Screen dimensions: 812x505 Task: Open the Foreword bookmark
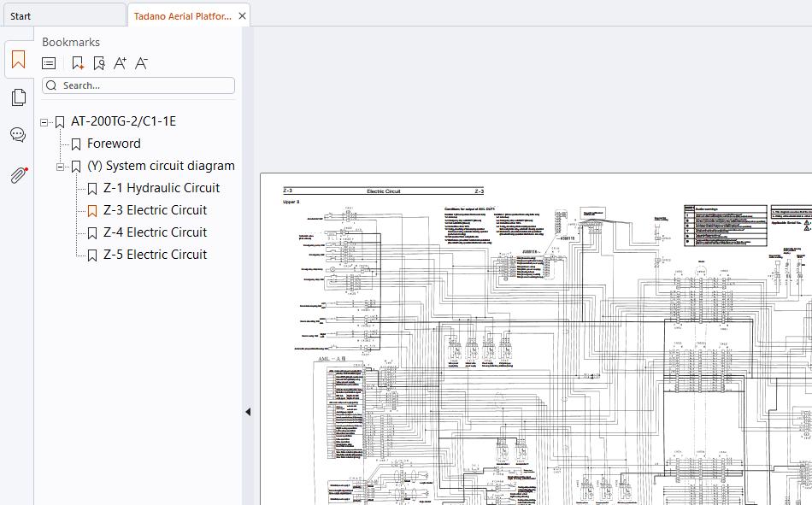[114, 144]
